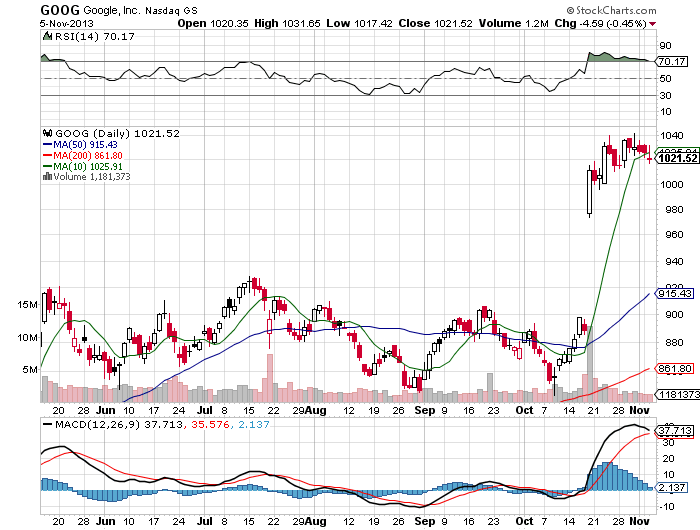Click the blue 2.137 value in MACD label

point(254,424)
